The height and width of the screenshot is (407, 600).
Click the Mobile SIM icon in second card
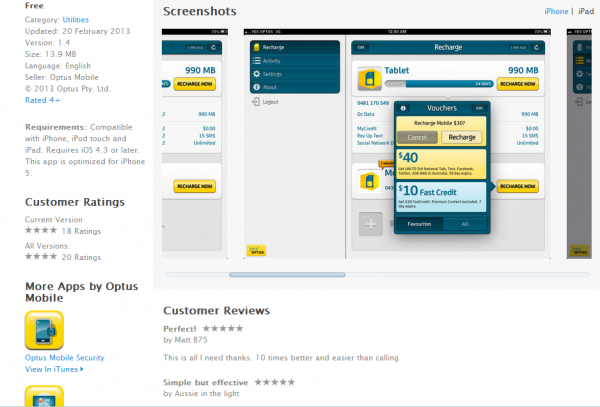(x=369, y=181)
